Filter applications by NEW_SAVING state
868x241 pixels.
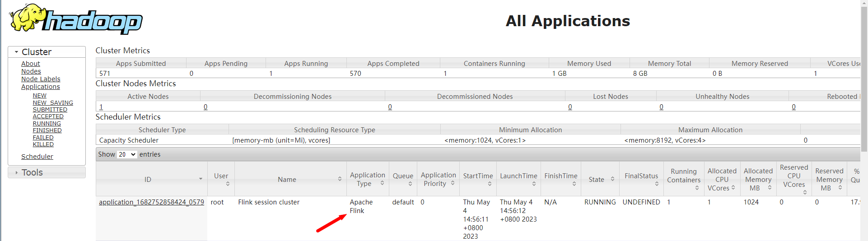click(53, 103)
